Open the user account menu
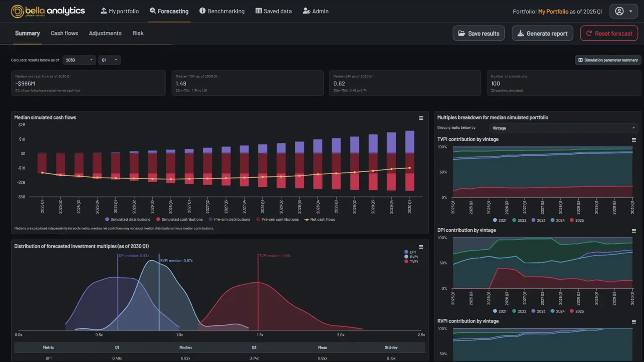644x362 pixels. 623,11
